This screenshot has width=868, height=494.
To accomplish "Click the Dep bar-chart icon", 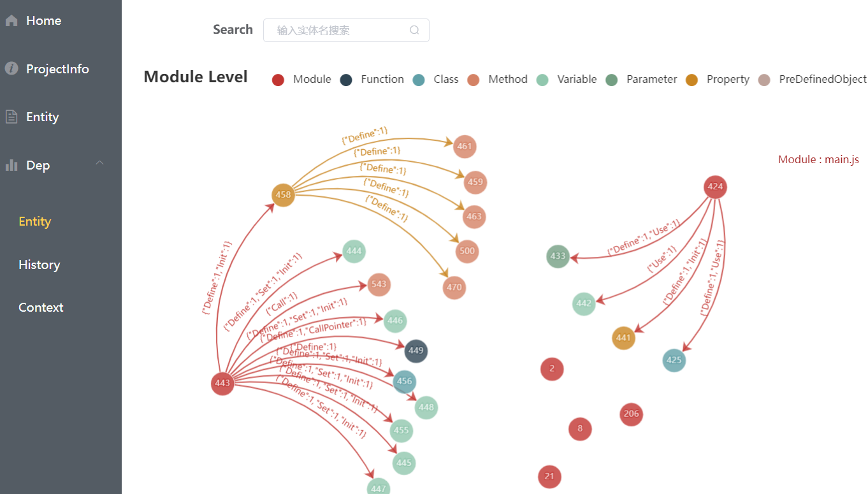I will [11, 164].
